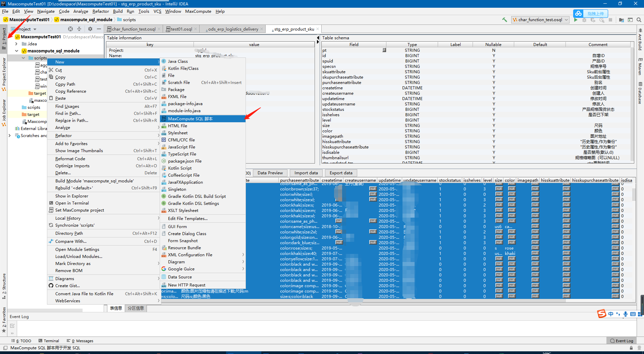644x354 pixels.
Task: Toggle Chinese/English input mode
Action: click(611, 314)
